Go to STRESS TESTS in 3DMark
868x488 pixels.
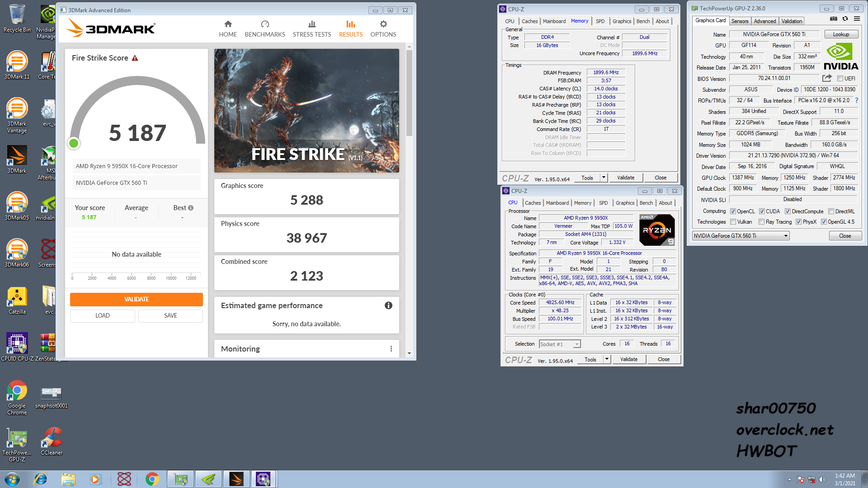click(x=312, y=29)
